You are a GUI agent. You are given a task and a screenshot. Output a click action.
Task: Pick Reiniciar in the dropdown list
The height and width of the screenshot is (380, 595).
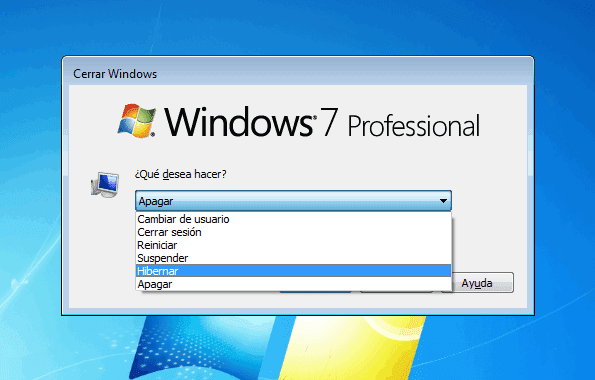(x=293, y=245)
